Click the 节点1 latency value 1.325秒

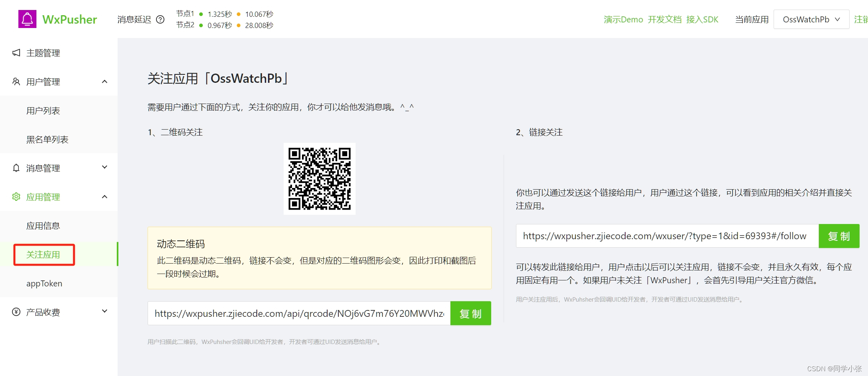click(x=220, y=14)
